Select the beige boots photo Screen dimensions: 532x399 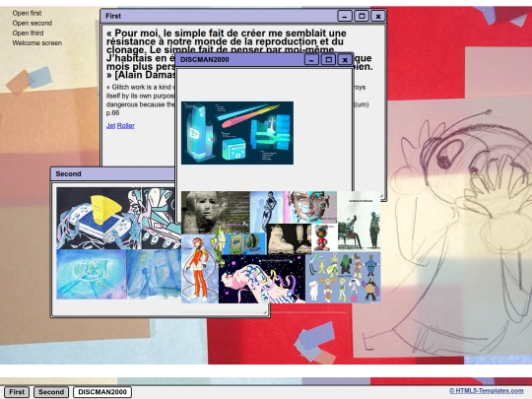289,238
